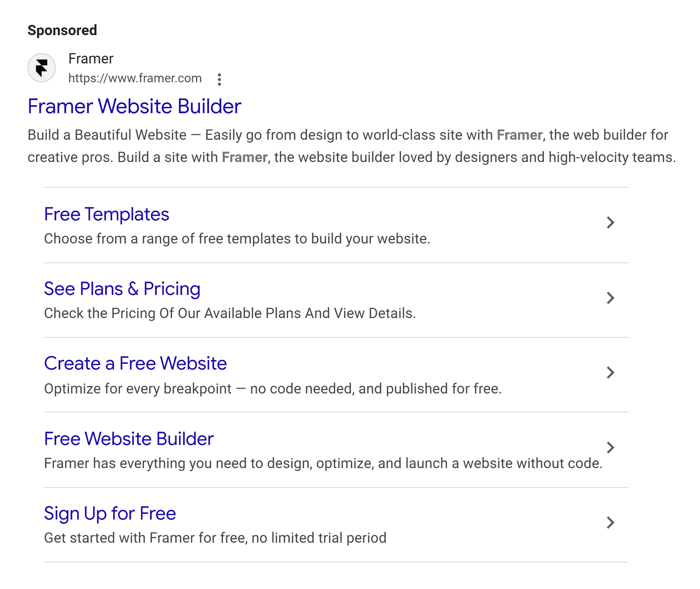Open the Create a Free Website sitelink

(135, 363)
